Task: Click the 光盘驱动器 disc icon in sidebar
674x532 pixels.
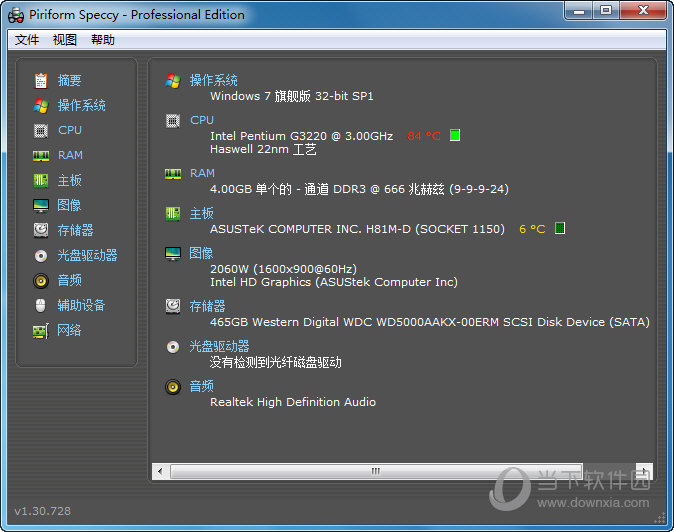Action: coord(41,255)
